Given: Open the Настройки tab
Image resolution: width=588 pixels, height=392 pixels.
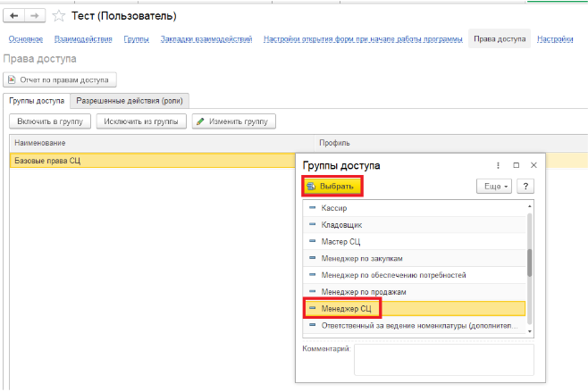Looking at the screenshot, I should click(x=556, y=38).
